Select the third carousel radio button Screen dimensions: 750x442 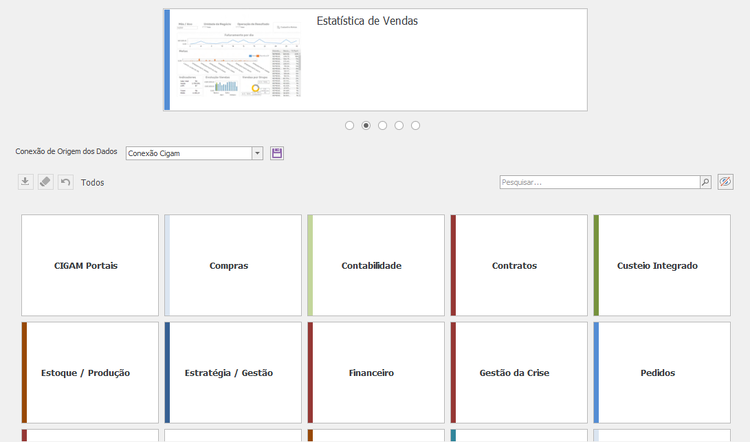(x=383, y=125)
